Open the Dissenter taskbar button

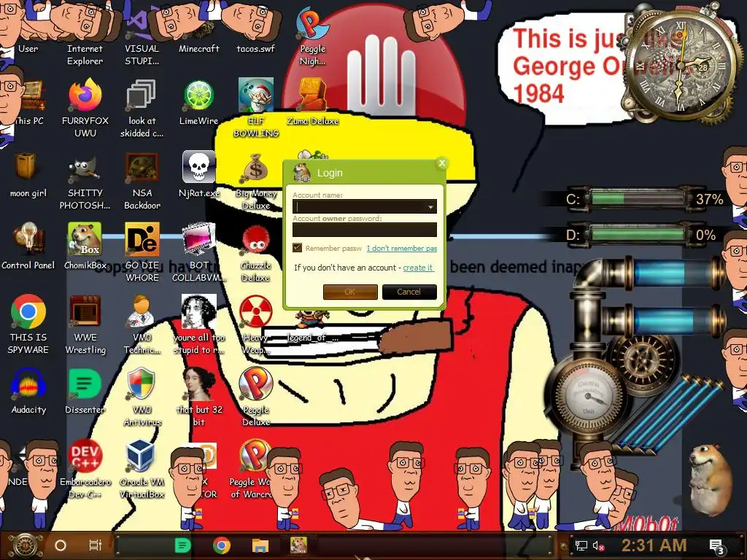[182, 545]
